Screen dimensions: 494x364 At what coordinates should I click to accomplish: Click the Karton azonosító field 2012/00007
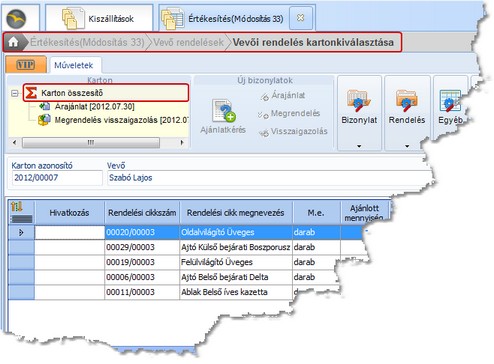[57, 178]
